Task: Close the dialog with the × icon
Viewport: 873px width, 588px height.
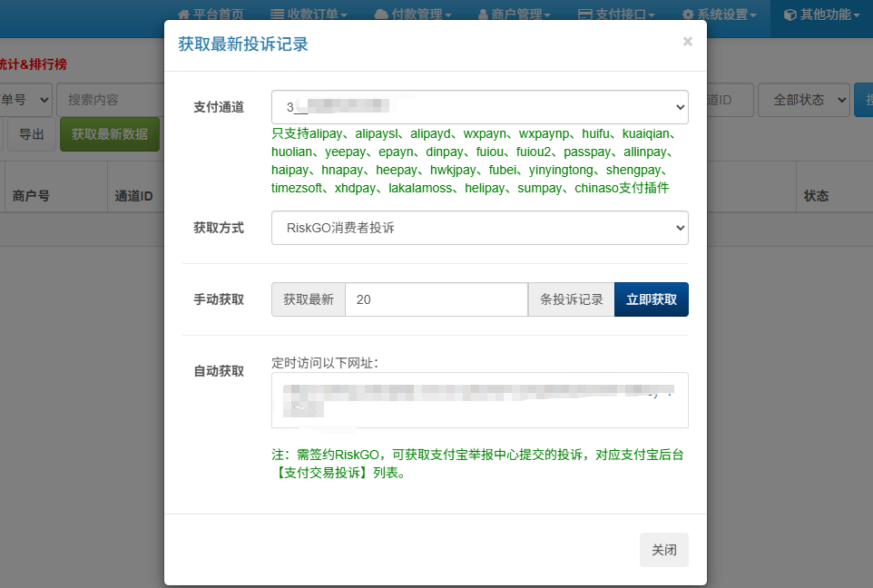Action: pyautogui.click(x=687, y=42)
